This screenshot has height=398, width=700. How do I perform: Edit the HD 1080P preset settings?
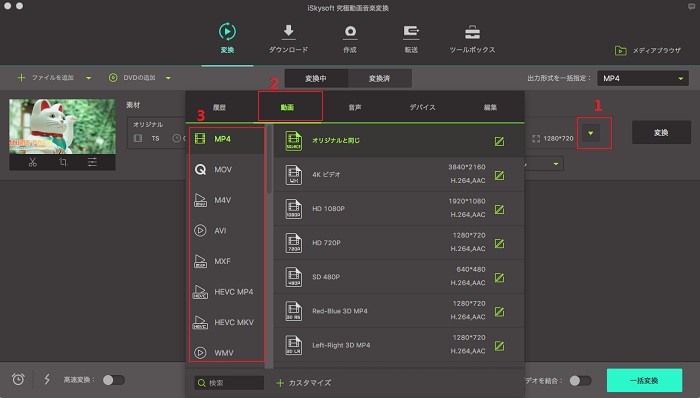[500, 209]
